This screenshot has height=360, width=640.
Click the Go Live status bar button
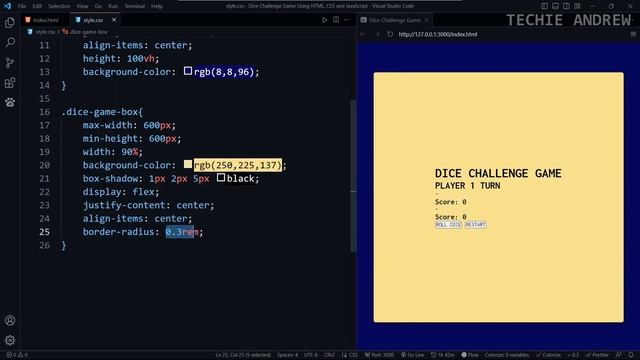click(x=412, y=355)
